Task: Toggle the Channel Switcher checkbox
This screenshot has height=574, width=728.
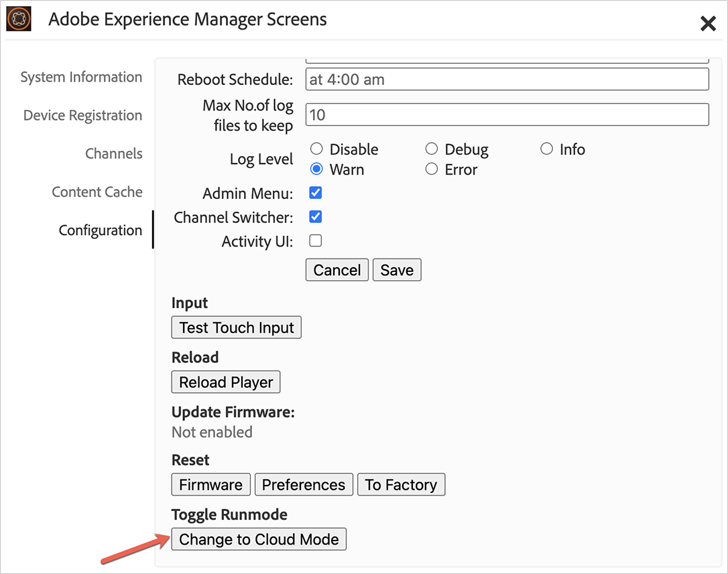Action: 316,217
